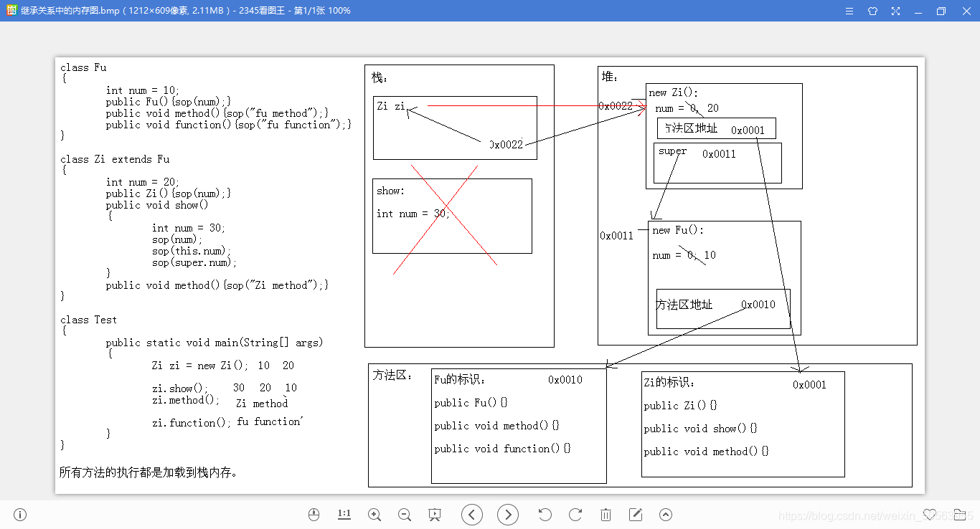
Task: Go to next image arrow
Action: (508, 515)
